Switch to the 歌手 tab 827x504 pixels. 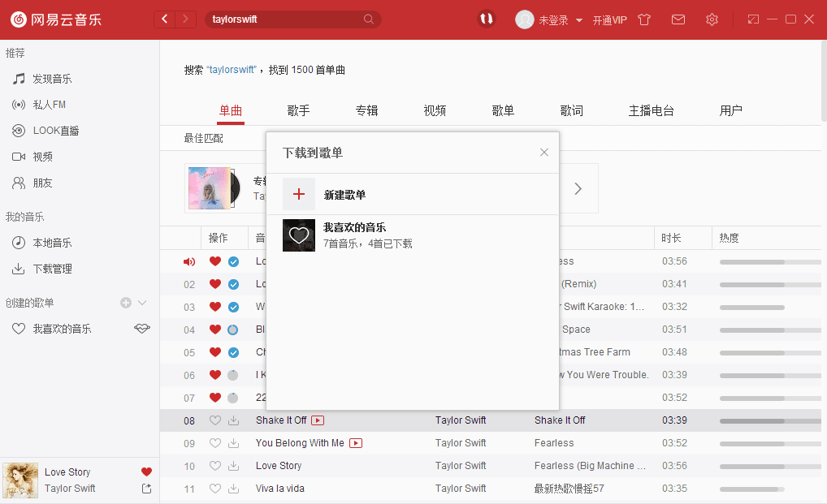pos(298,110)
